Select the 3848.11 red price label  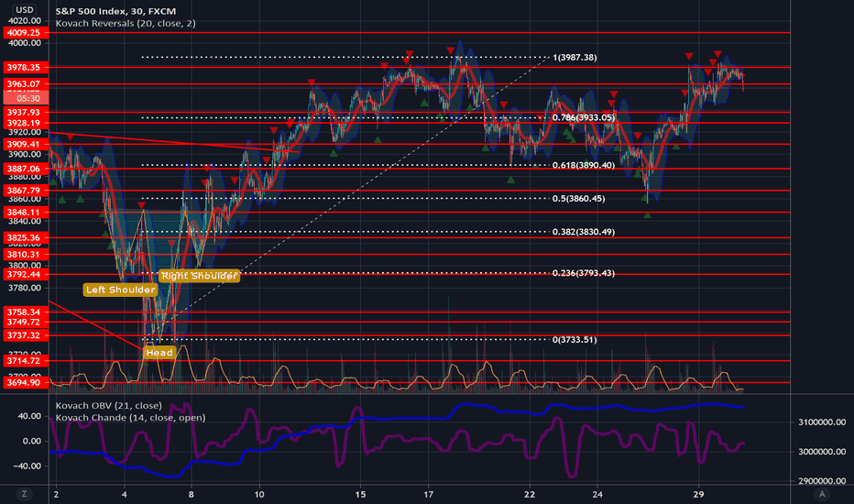(26, 213)
